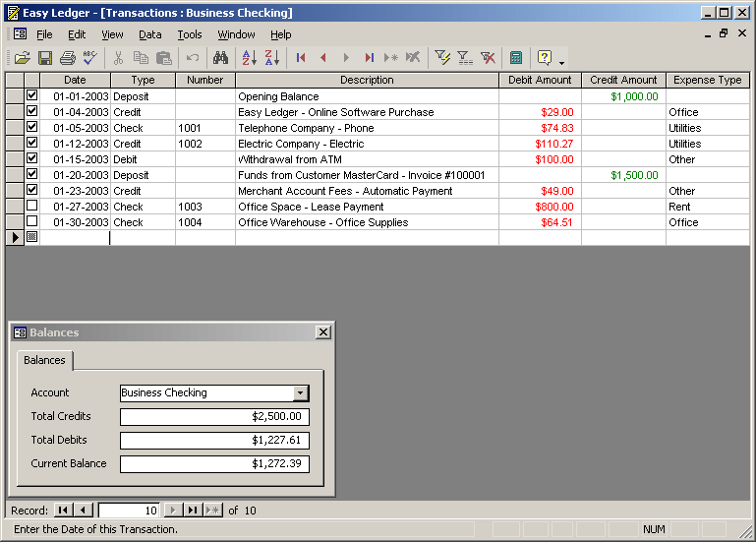Viewport: 756px width, 542px height.
Task: Click the Print toolbar icon
Action: (68, 58)
